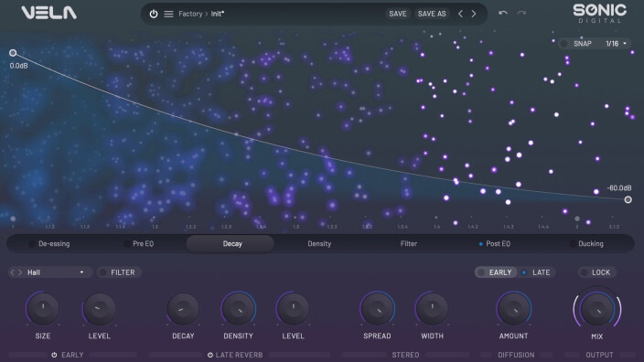Click the 0.0dB level label
Image resolution: width=644 pixels, height=362 pixels.
pos(19,66)
